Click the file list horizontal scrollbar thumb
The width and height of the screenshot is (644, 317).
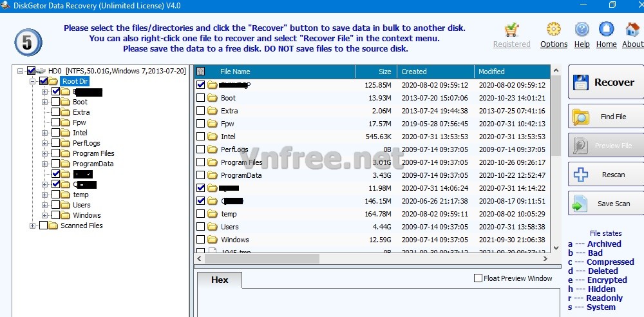pos(262,259)
